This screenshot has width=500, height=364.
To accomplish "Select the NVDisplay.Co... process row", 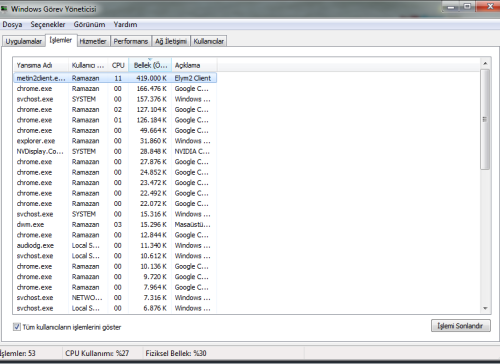I will click(x=115, y=151).
